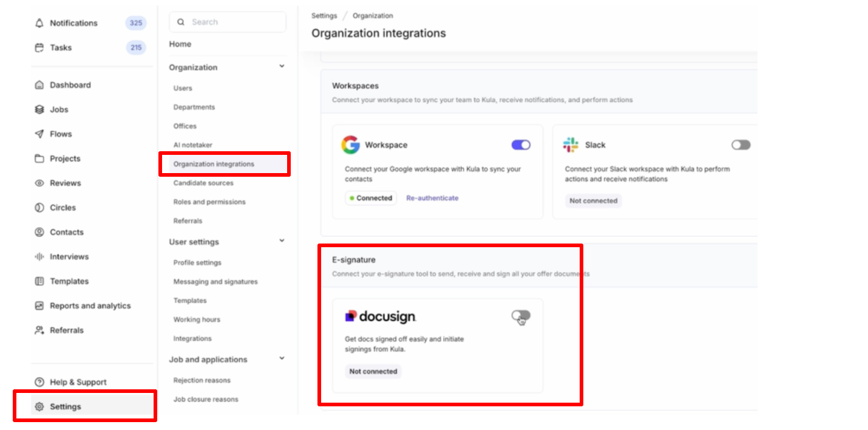Disable the Google Workspace integration toggle
Viewport: 868px width, 430px height.
(521, 145)
